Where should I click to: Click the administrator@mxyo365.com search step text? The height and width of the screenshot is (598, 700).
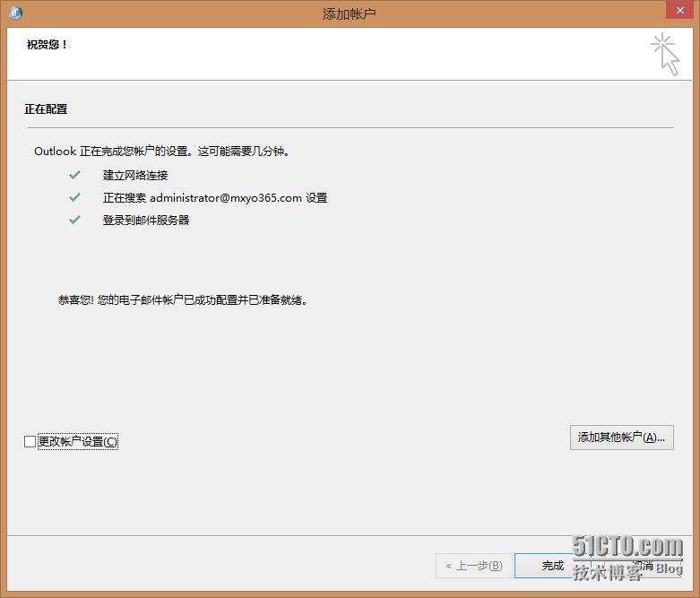coord(215,197)
